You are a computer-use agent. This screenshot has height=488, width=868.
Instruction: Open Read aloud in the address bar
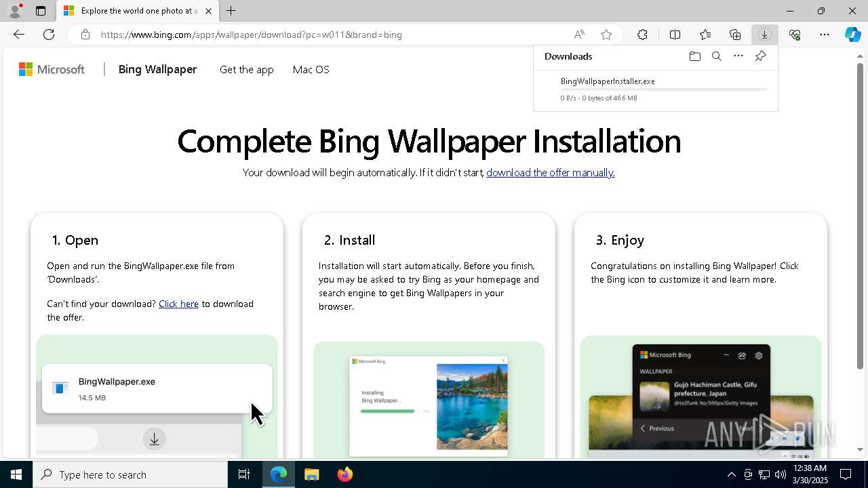click(x=579, y=35)
